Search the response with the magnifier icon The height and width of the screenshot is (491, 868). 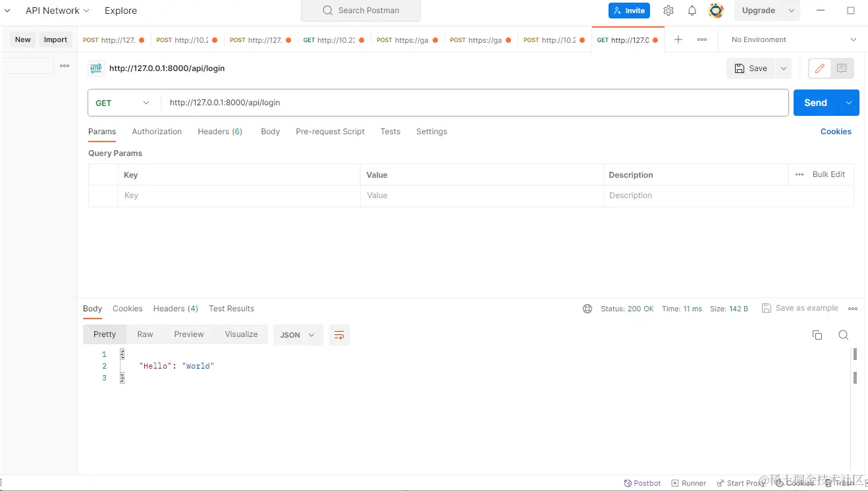click(x=843, y=335)
